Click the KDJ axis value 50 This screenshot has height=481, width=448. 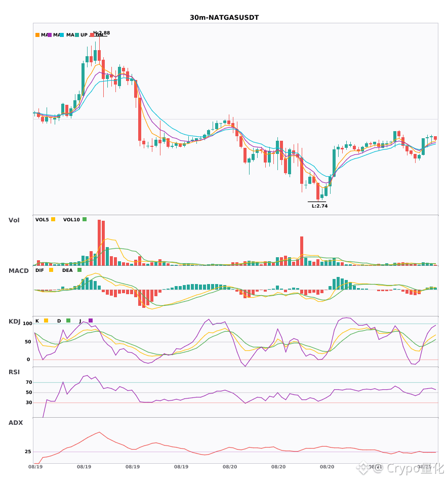pos(28,342)
